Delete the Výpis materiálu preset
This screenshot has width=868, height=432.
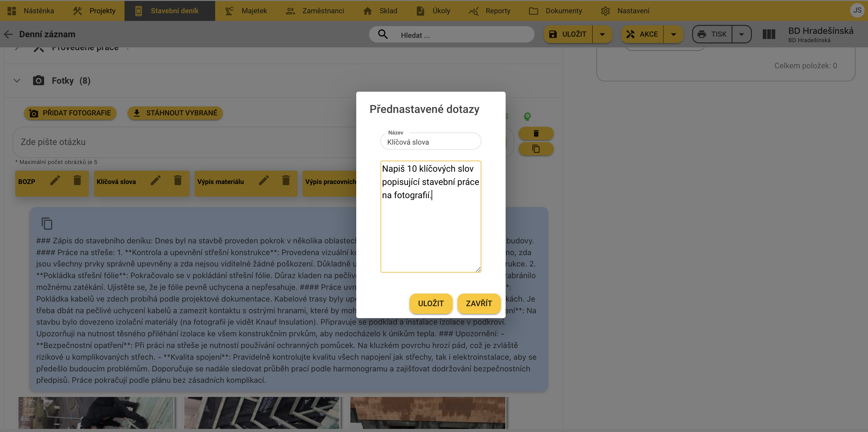click(286, 181)
